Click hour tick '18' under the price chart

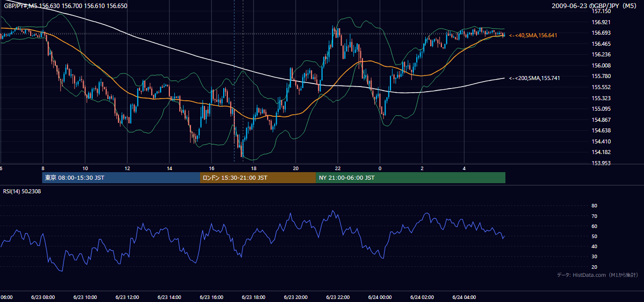pyautogui.click(x=253, y=168)
